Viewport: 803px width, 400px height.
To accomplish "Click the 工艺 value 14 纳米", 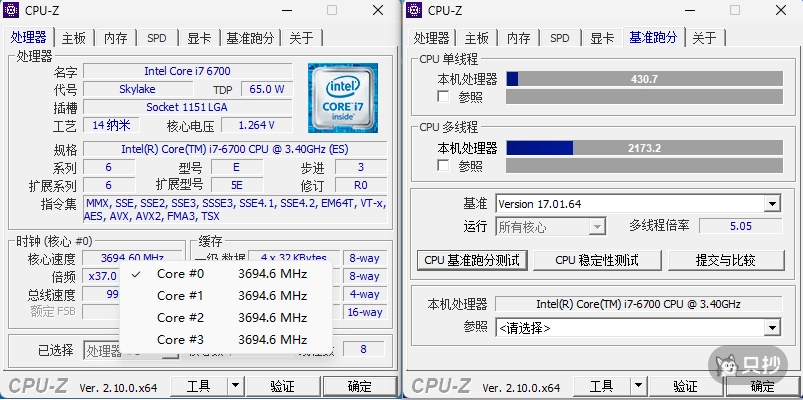I will pyautogui.click(x=111, y=125).
